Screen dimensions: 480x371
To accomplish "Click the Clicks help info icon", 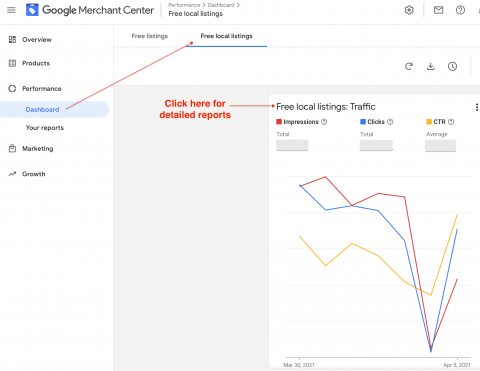I will click(390, 122).
